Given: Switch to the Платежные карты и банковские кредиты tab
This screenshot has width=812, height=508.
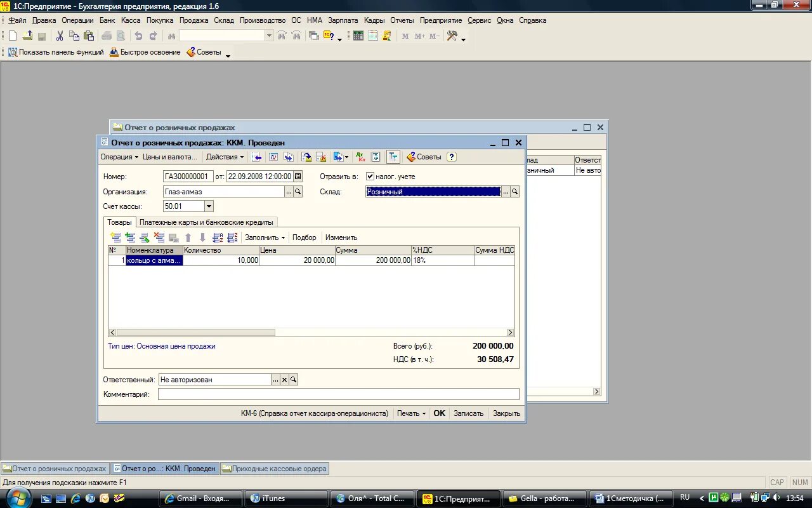Looking at the screenshot, I should point(206,222).
